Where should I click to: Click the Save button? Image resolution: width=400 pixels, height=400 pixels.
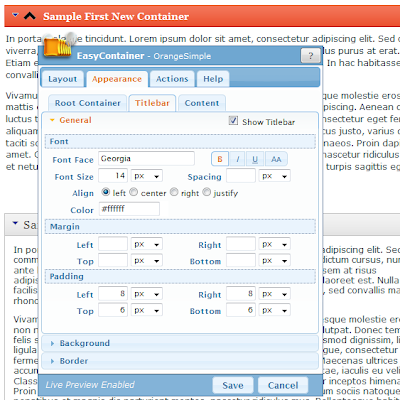233,385
